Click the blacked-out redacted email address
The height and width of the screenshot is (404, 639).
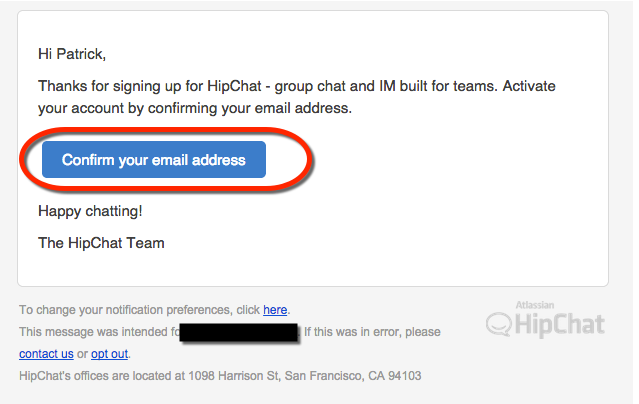coord(239,332)
